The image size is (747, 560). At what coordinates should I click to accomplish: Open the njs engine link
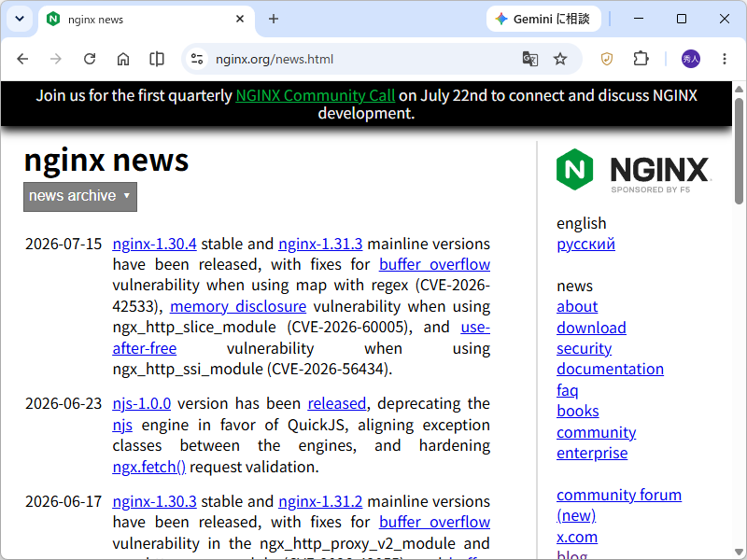122,425
